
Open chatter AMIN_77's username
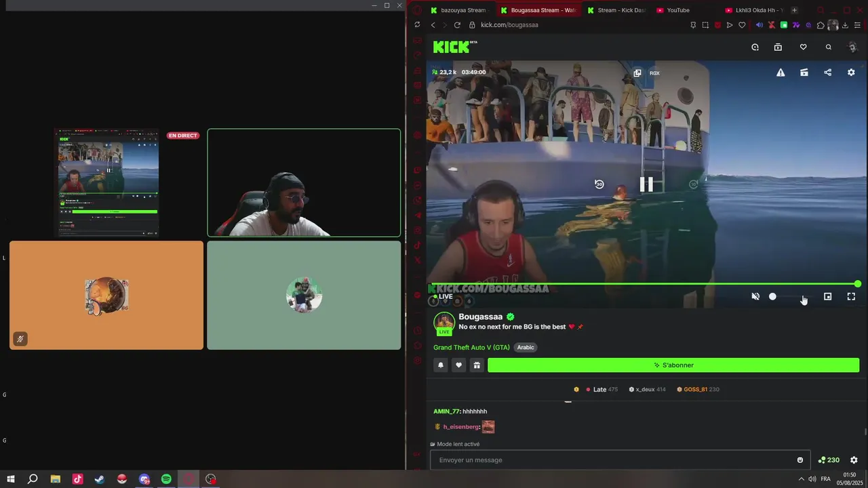click(446, 411)
